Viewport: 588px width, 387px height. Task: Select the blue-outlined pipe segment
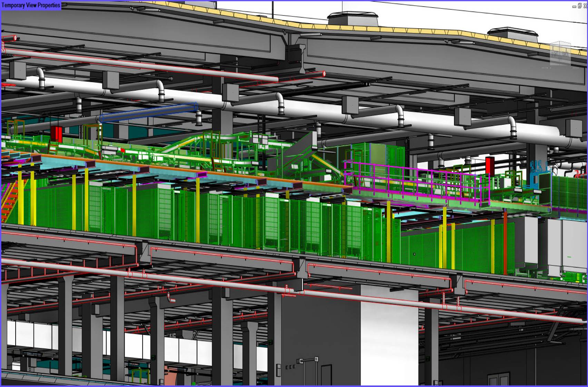point(148,112)
